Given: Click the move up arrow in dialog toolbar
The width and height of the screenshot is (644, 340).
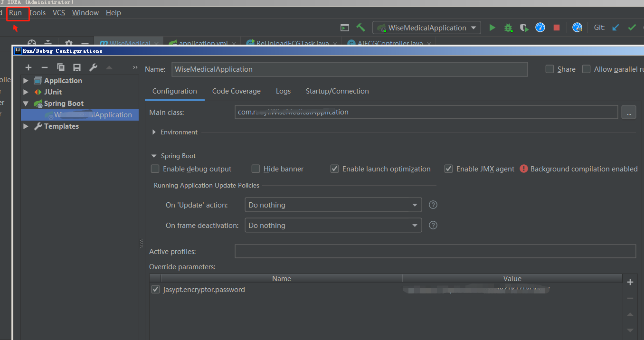Looking at the screenshot, I should [x=109, y=67].
